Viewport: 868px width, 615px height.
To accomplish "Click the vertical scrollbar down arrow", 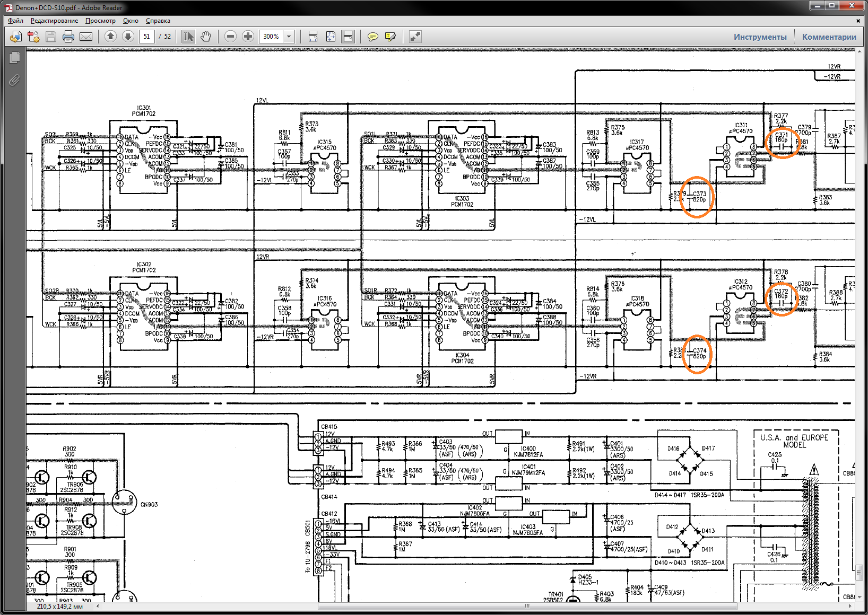I will click(860, 597).
